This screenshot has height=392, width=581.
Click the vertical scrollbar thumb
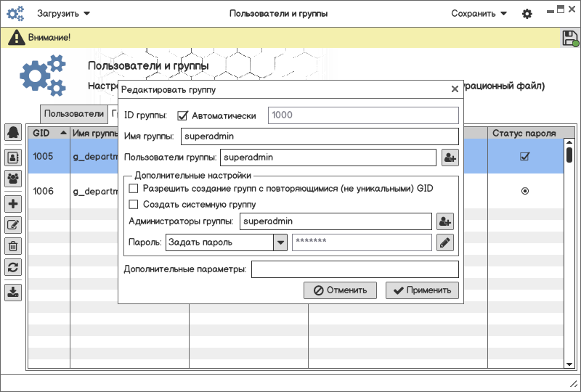click(x=569, y=155)
